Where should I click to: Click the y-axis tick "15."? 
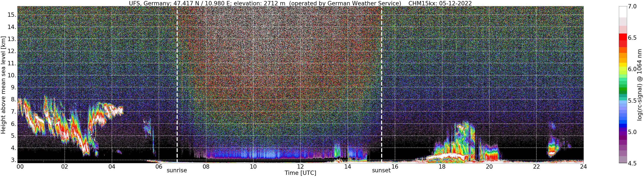[12, 15]
